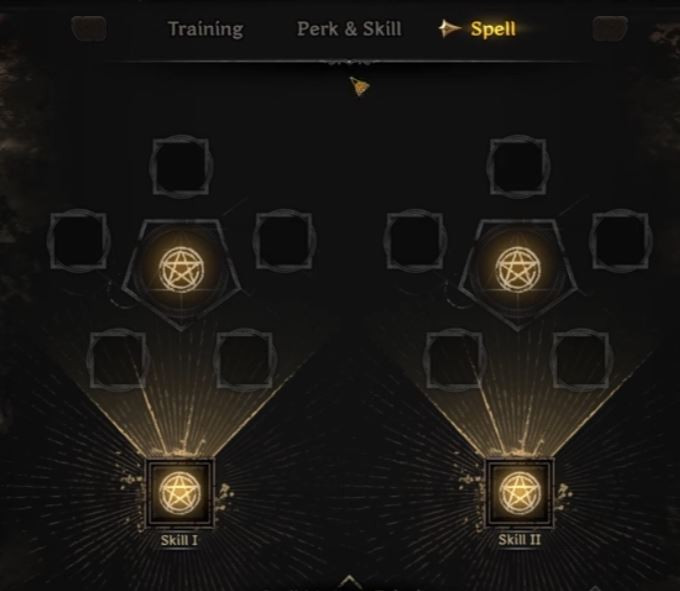Click the Skill I pentagram icon
The width and height of the screenshot is (680, 591).
point(180,493)
